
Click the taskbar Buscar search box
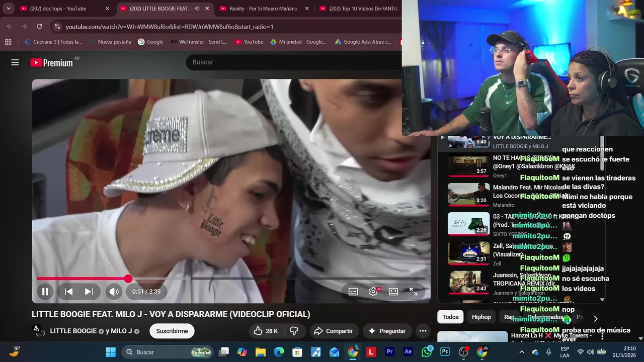coord(168,352)
